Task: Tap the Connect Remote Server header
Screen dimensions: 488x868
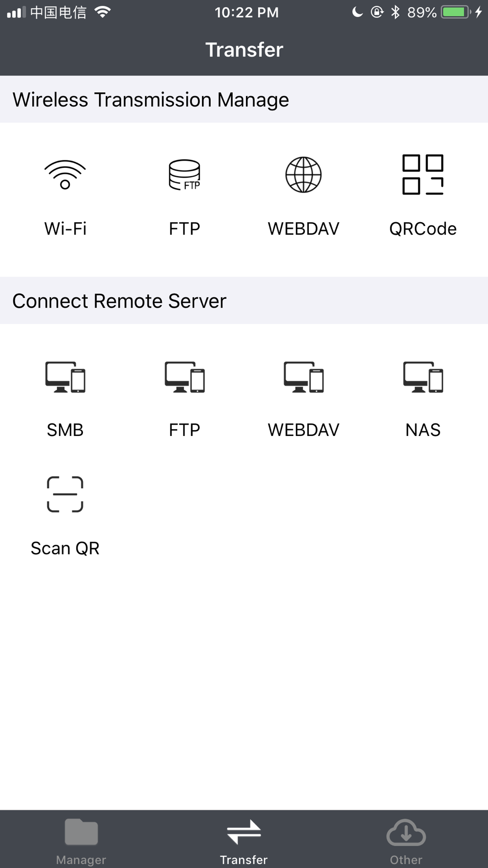Action: (x=119, y=301)
